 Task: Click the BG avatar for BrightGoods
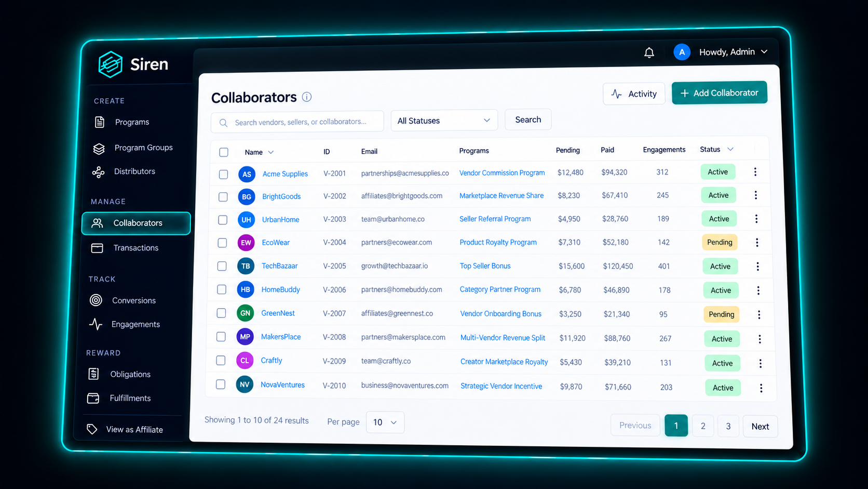point(247,197)
